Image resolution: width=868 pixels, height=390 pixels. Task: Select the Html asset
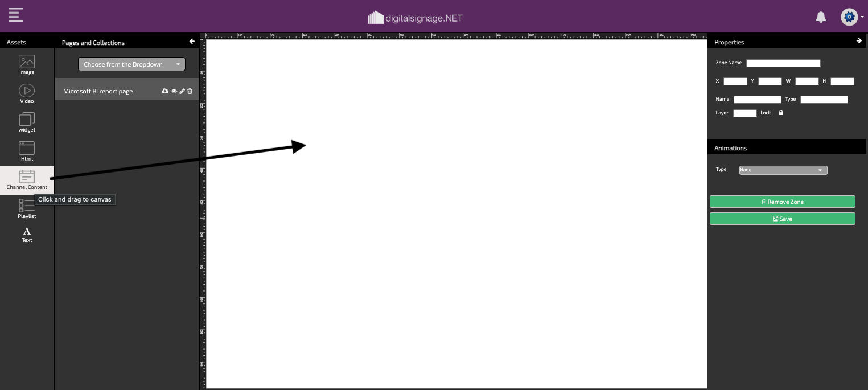point(27,151)
